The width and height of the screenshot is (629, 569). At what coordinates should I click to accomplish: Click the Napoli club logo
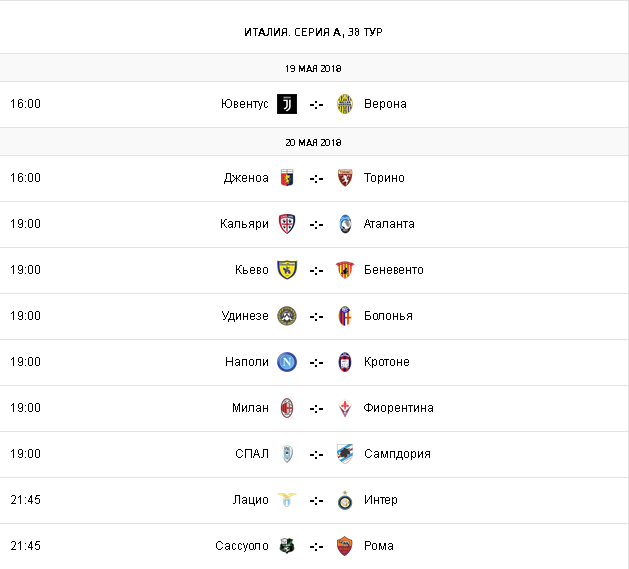287,362
